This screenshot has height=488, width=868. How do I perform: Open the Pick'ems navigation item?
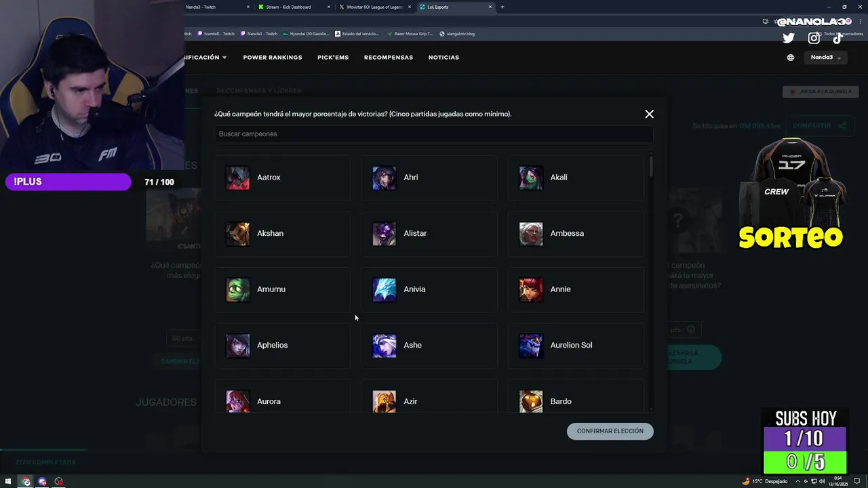click(x=333, y=58)
